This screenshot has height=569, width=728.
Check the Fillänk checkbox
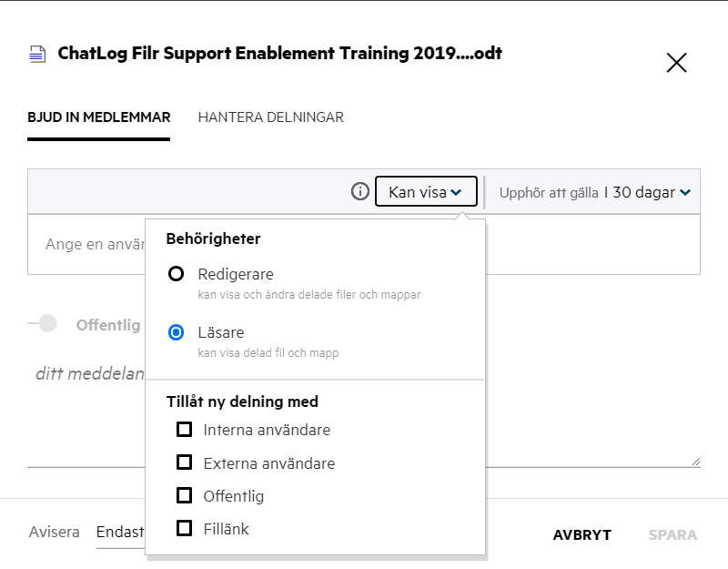click(184, 528)
